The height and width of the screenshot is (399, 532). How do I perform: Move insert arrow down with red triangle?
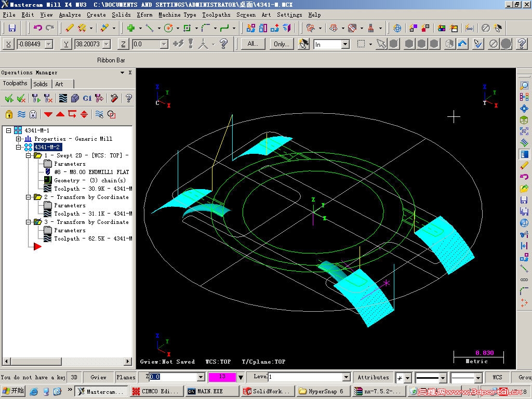click(x=48, y=114)
